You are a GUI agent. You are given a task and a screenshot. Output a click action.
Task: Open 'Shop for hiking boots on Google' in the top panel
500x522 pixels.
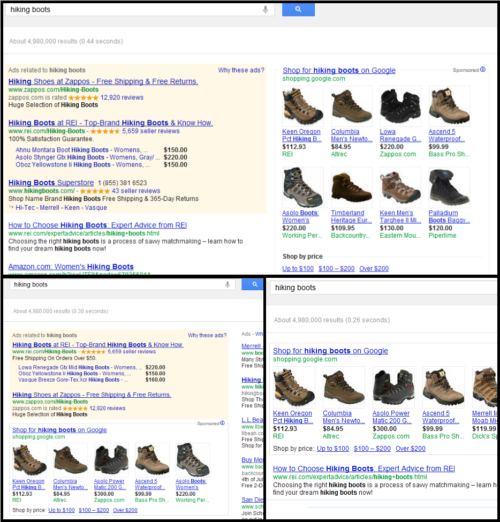click(x=339, y=70)
